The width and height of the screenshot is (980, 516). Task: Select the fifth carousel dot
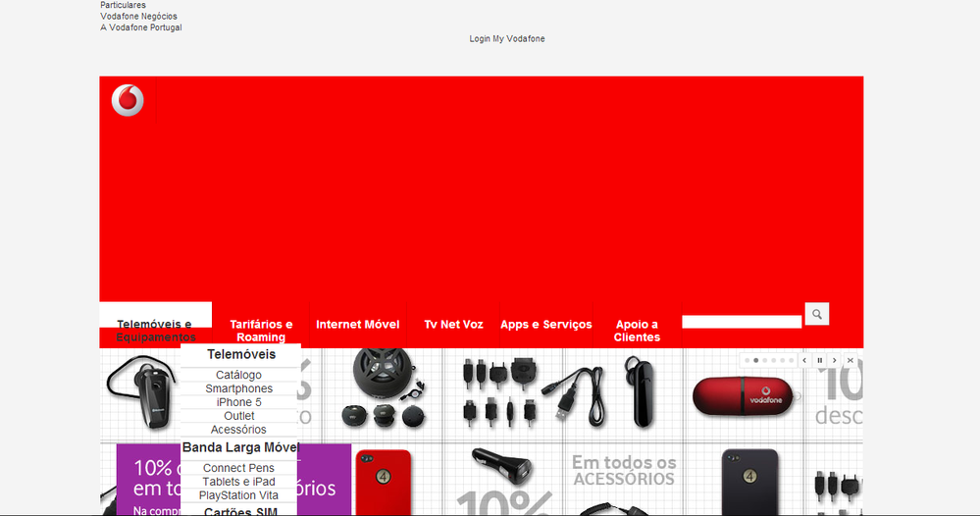[782, 360]
